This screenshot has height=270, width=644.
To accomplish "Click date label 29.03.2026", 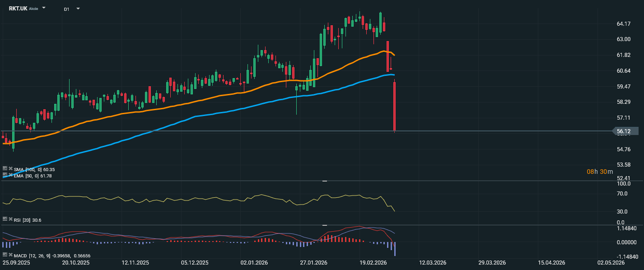I will [493, 262].
